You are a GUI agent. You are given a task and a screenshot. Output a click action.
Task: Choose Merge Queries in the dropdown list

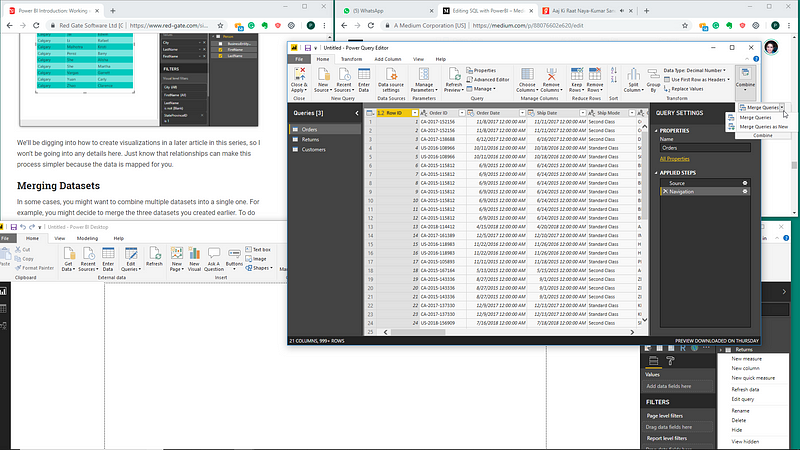point(755,118)
